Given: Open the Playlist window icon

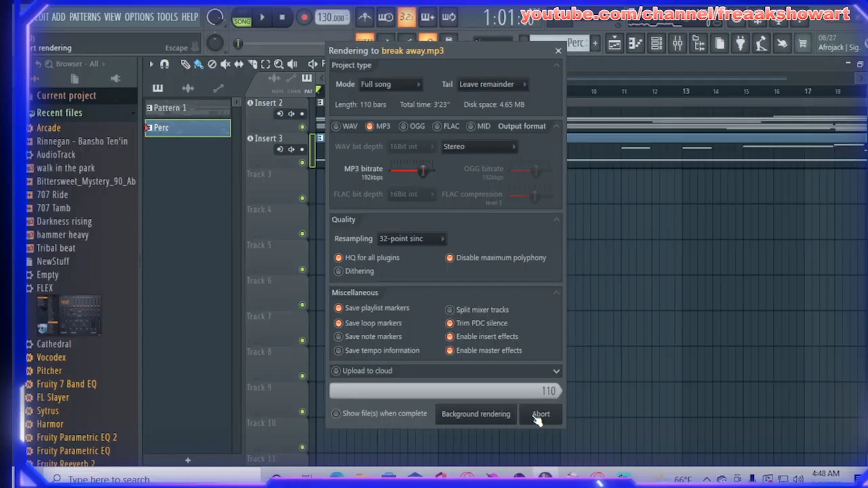Looking at the screenshot, I should [x=614, y=44].
